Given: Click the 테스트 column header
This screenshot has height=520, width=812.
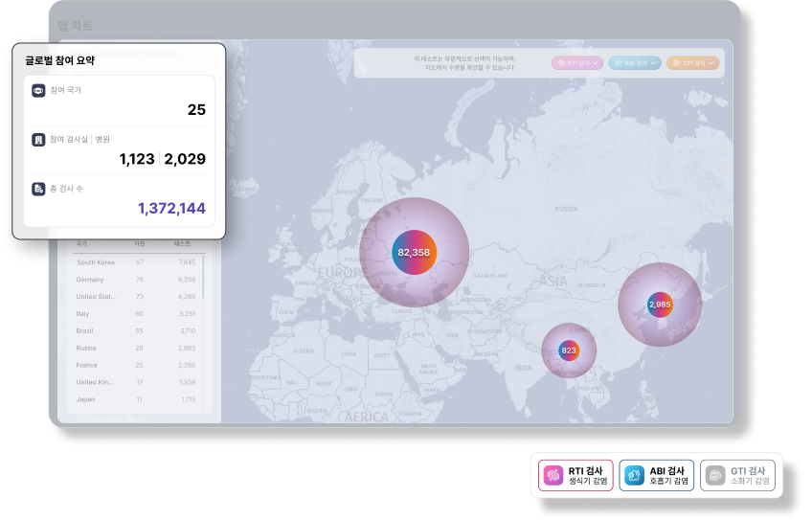Looking at the screenshot, I should click(x=182, y=243).
